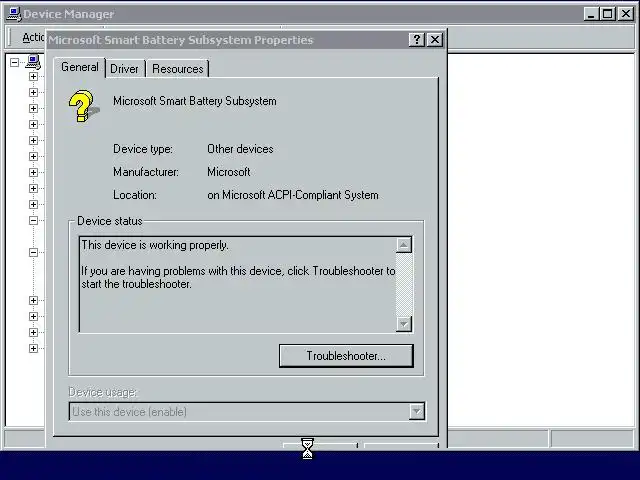Click the 'Device type:' label
The height and width of the screenshot is (480, 640).
coord(142,149)
